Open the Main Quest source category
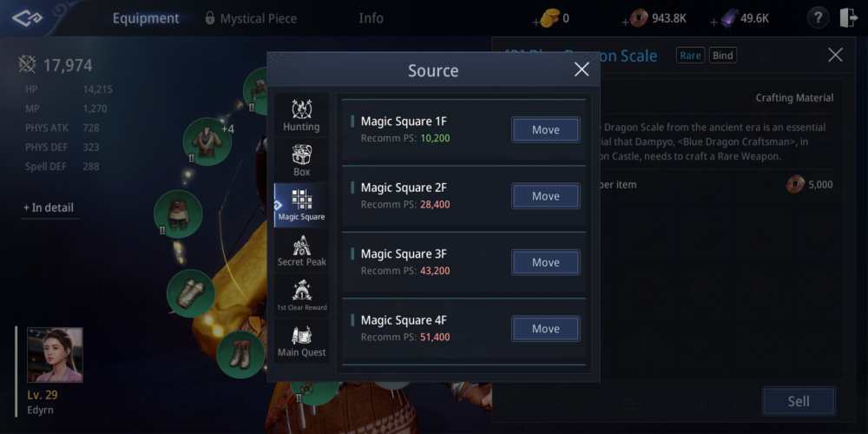The width and height of the screenshot is (868, 434). pos(301,340)
